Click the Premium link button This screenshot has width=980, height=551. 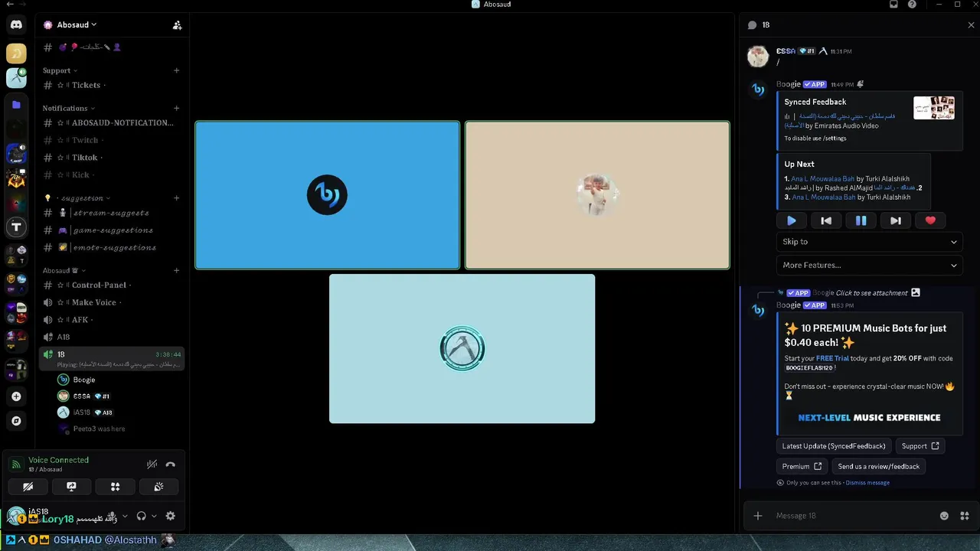coord(802,466)
